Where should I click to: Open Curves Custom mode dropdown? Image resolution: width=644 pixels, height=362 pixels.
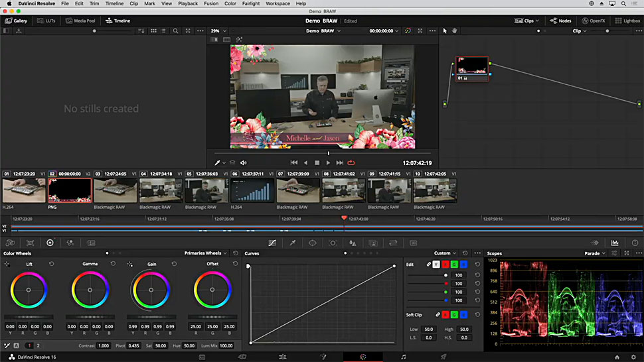pos(445,253)
